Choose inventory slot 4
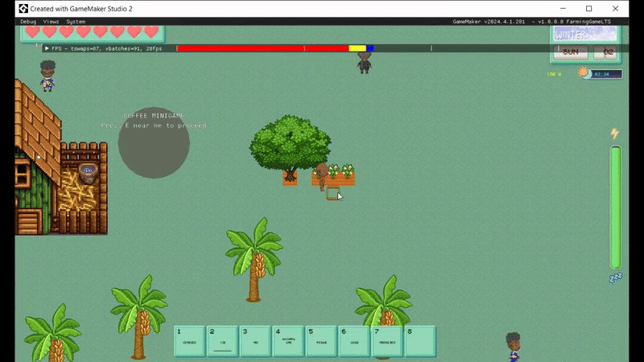This screenshot has height=362, width=644. 288,341
